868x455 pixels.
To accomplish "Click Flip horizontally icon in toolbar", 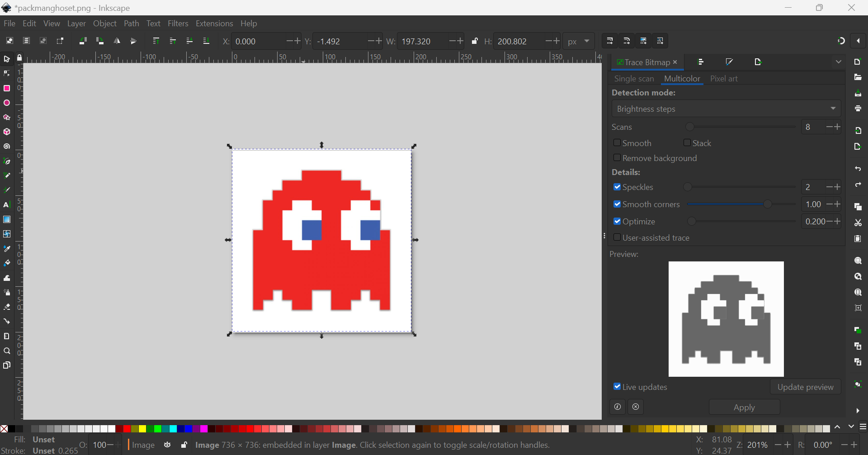I will point(117,41).
